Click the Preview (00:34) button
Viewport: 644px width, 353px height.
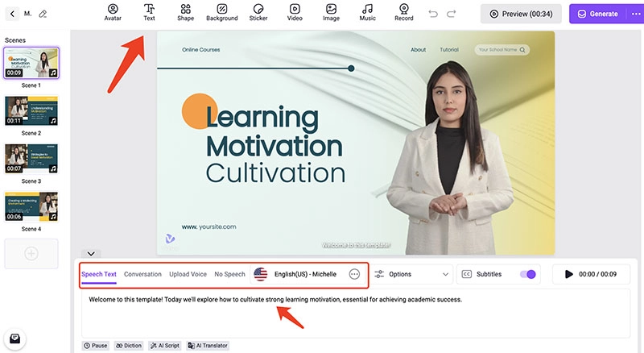tap(520, 14)
